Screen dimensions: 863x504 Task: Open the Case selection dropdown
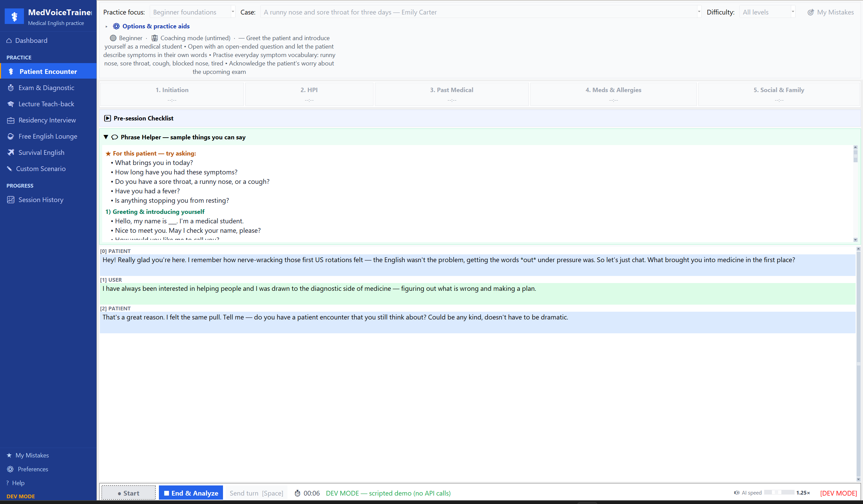(x=481, y=12)
